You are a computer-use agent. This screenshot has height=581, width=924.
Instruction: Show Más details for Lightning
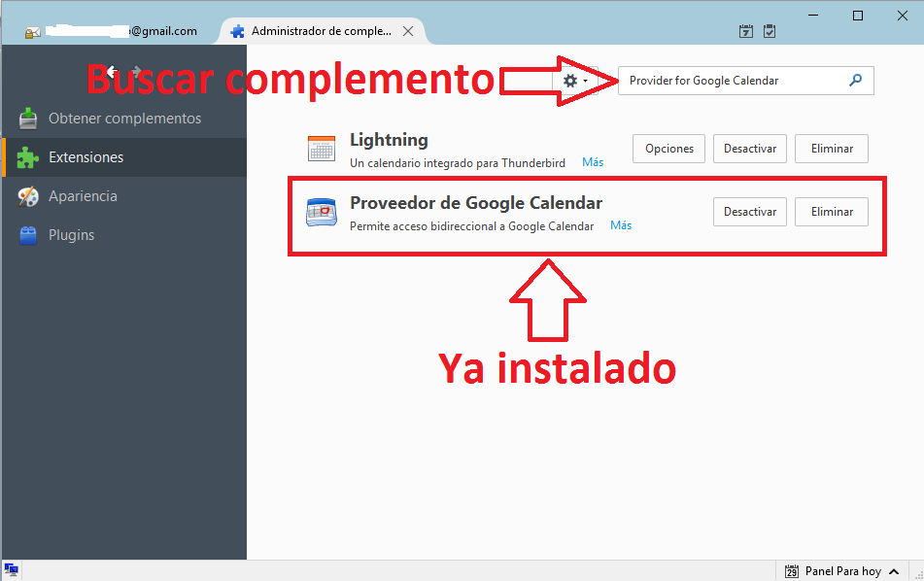coord(593,162)
